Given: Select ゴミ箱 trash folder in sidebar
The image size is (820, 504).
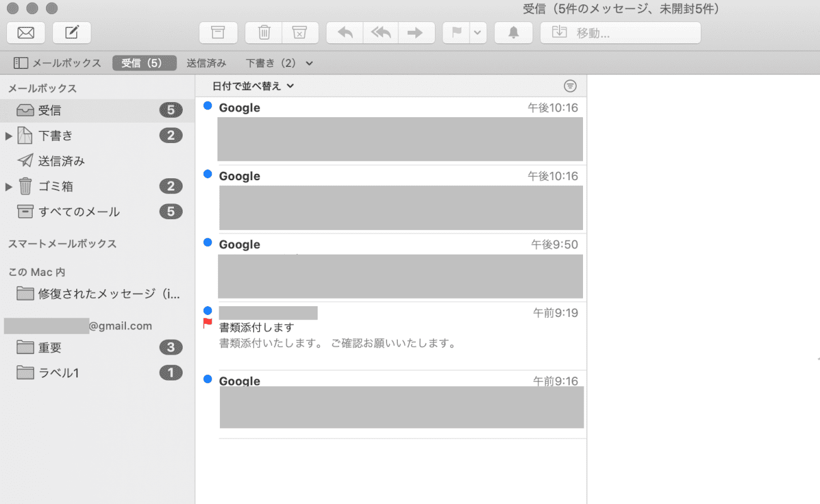Looking at the screenshot, I should tap(98, 186).
